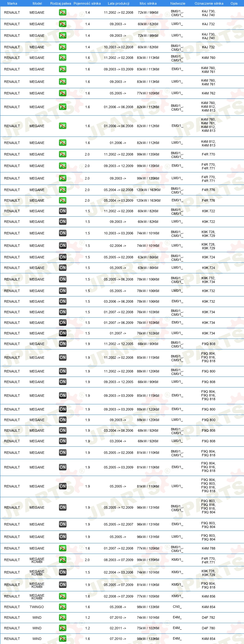Click petrol icon in 83kW EM0/1_ row
This screenshot has height=644, width=244.
[62, 69]
